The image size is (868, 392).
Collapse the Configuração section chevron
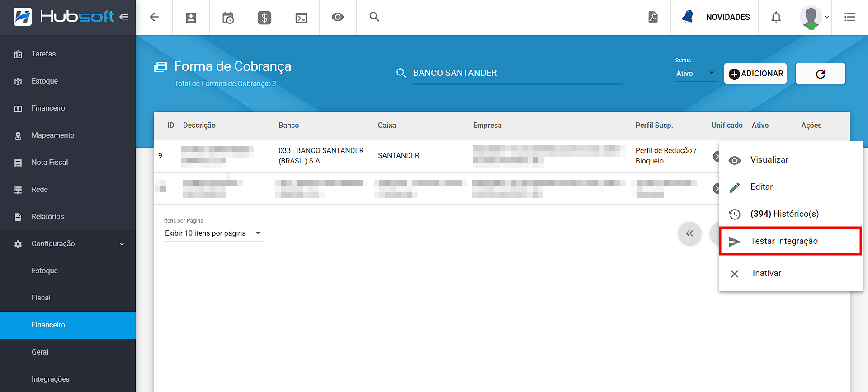pyautogui.click(x=122, y=244)
